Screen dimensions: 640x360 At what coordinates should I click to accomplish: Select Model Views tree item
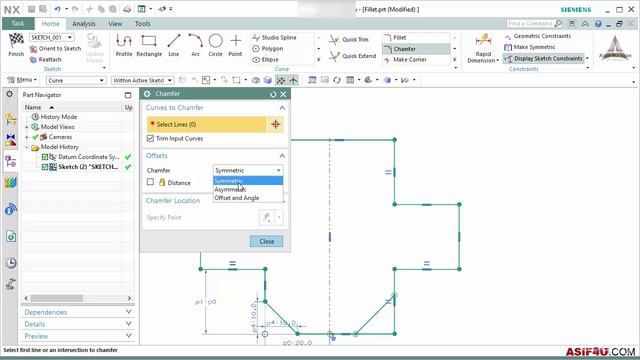(x=57, y=127)
